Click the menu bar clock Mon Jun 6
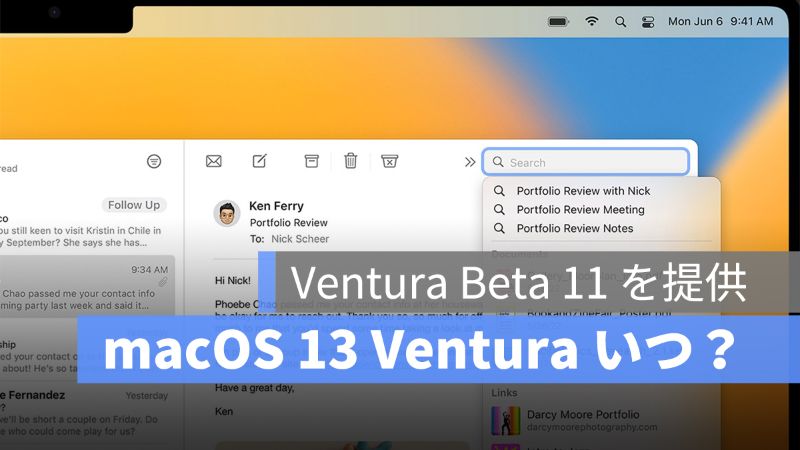Image resolution: width=800 pixels, height=450 pixels. point(720,21)
